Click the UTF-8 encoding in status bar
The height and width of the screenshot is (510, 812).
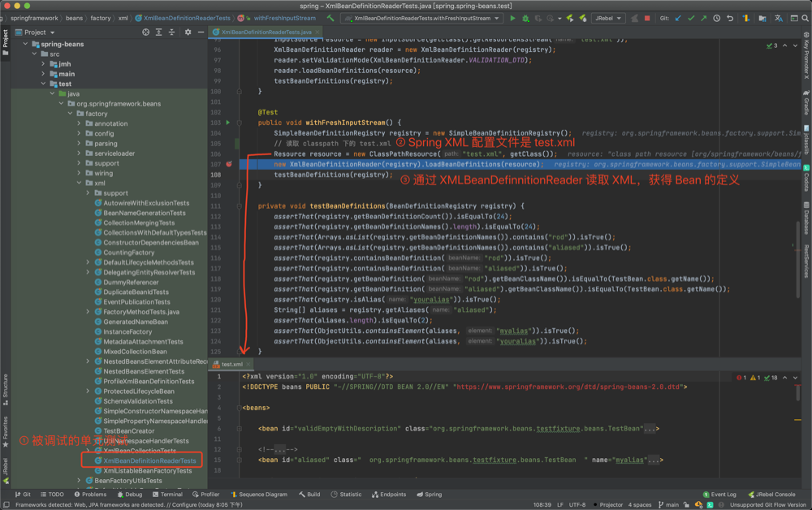577,504
